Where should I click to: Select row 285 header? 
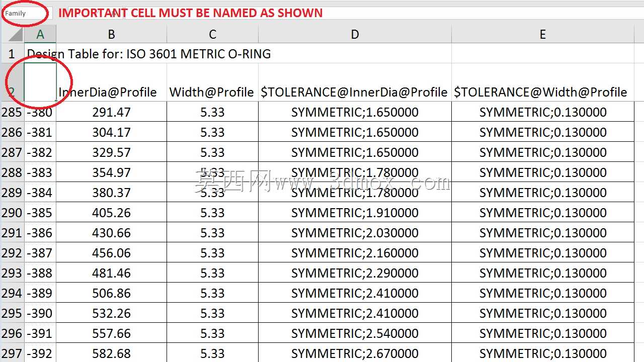pyautogui.click(x=12, y=112)
